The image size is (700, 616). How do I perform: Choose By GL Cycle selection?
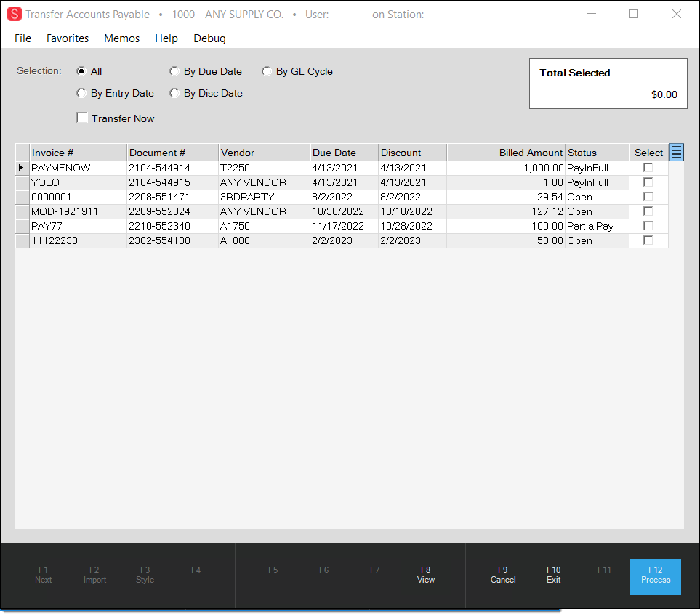tap(267, 71)
